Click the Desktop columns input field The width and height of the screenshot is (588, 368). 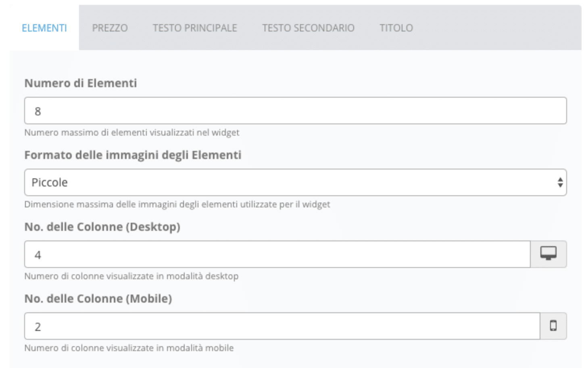click(x=277, y=254)
